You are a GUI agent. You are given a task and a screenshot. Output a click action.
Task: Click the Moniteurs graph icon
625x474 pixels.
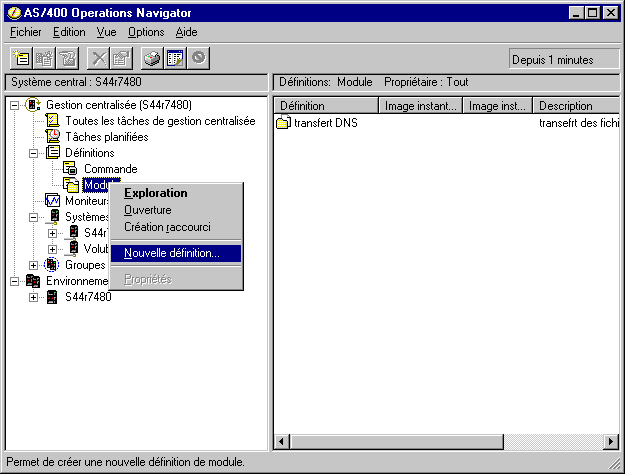[x=52, y=201]
